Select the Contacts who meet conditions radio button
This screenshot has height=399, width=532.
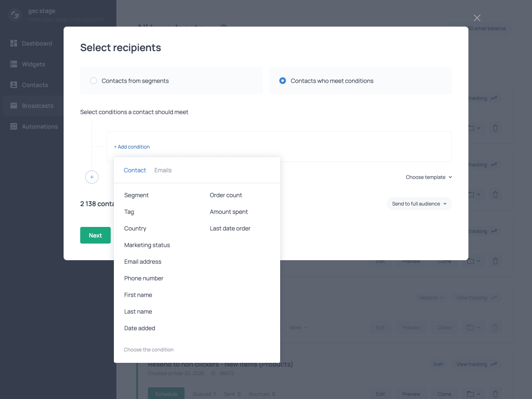point(283,81)
